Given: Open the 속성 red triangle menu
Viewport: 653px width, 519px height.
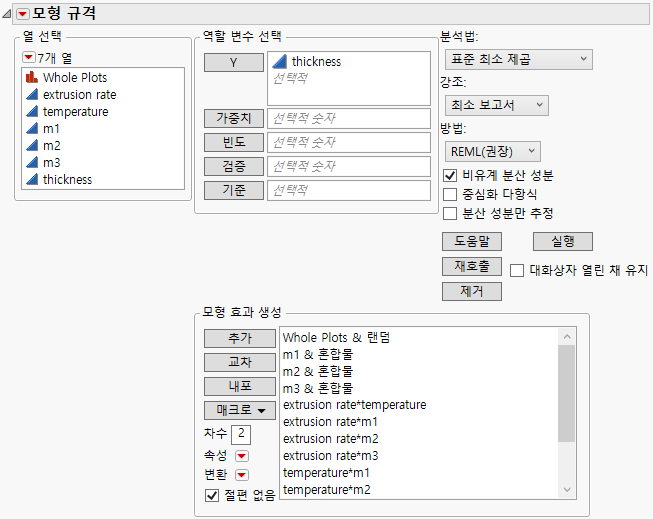Looking at the screenshot, I should point(242,456).
